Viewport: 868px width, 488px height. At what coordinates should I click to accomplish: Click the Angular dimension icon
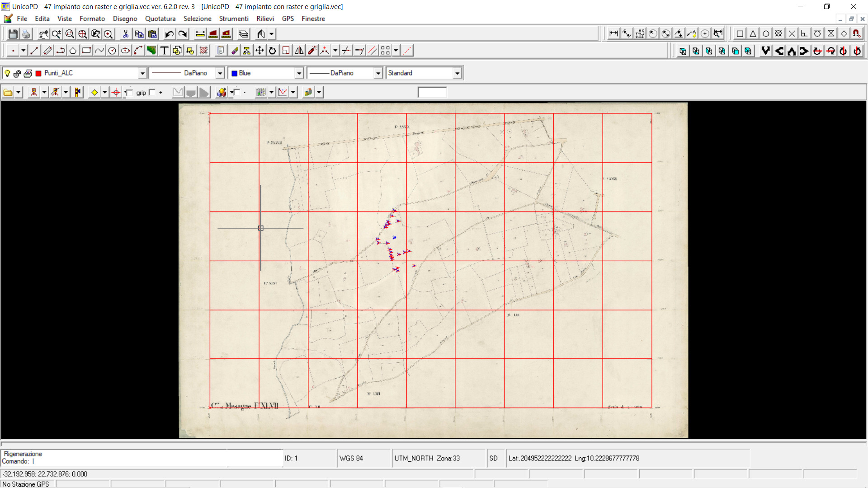point(679,33)
